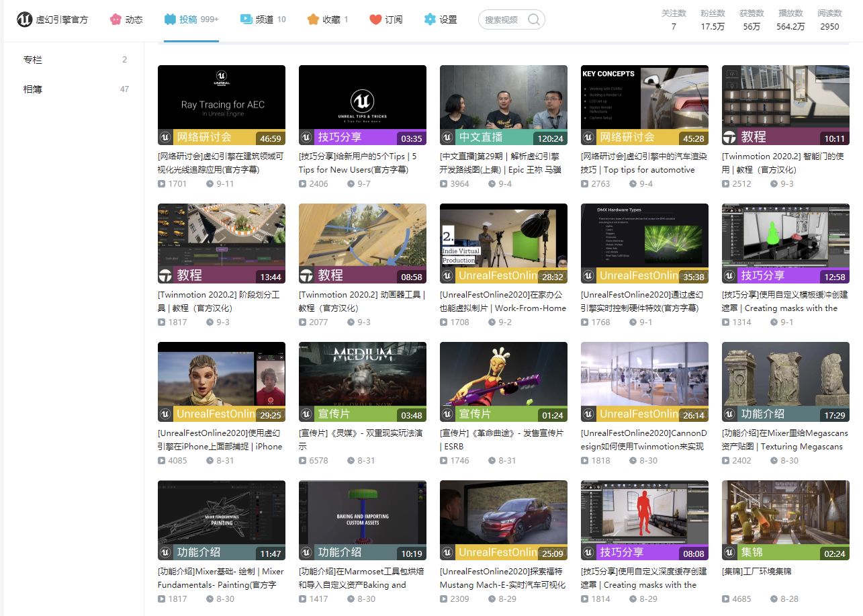Viewport: 863px width, 616px height.
Task: Click the red heart 订阅 icon
Action: [375, 19]
